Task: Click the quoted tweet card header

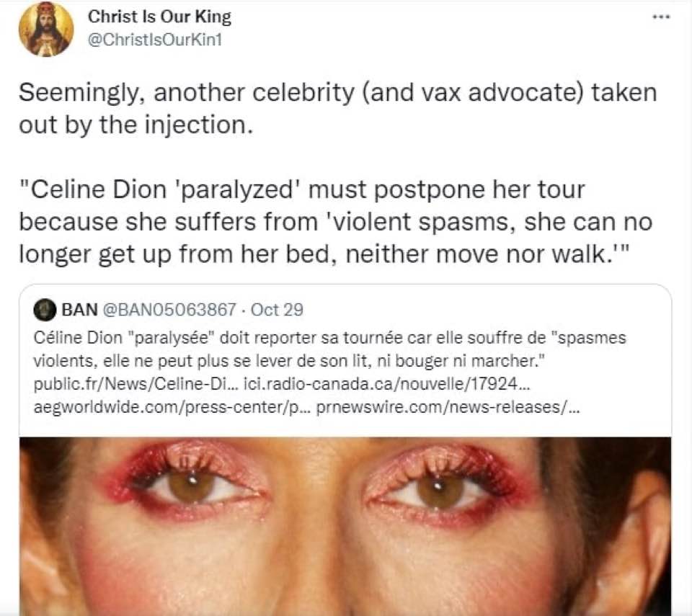Action: pos(169,310)
